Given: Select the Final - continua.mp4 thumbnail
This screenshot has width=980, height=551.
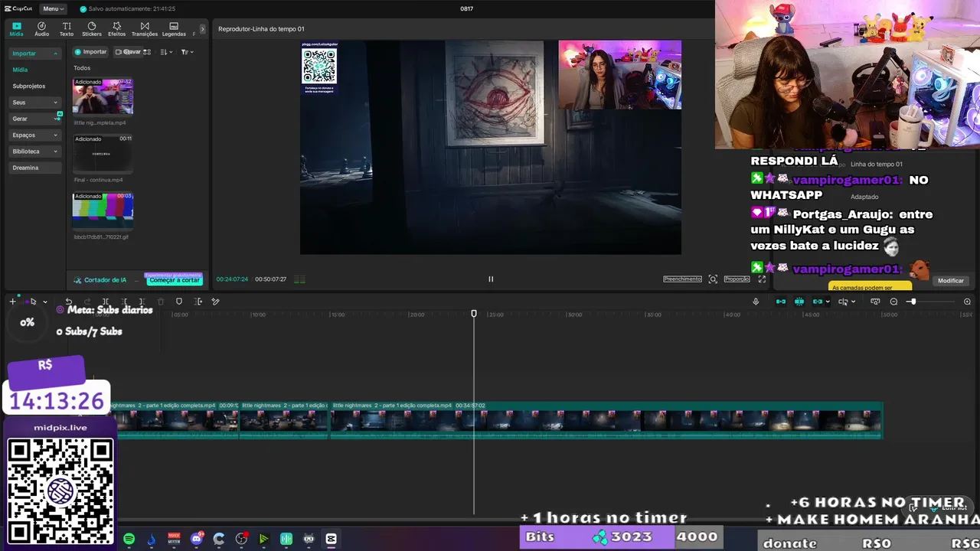Looking at the screenshot, I should [x=103, y=153].
